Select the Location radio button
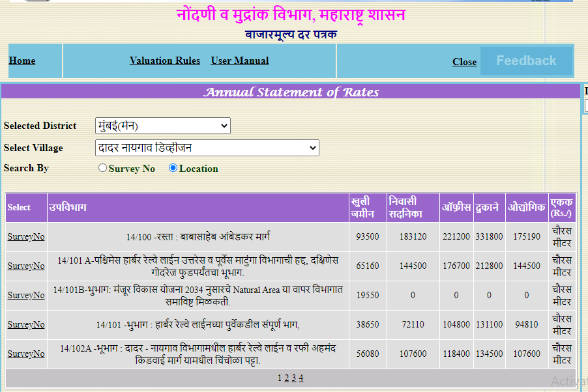 point(173,168)
